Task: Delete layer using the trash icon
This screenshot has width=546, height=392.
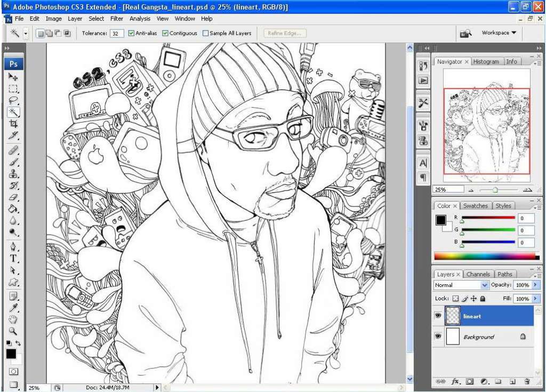Action: pos(526,381)
